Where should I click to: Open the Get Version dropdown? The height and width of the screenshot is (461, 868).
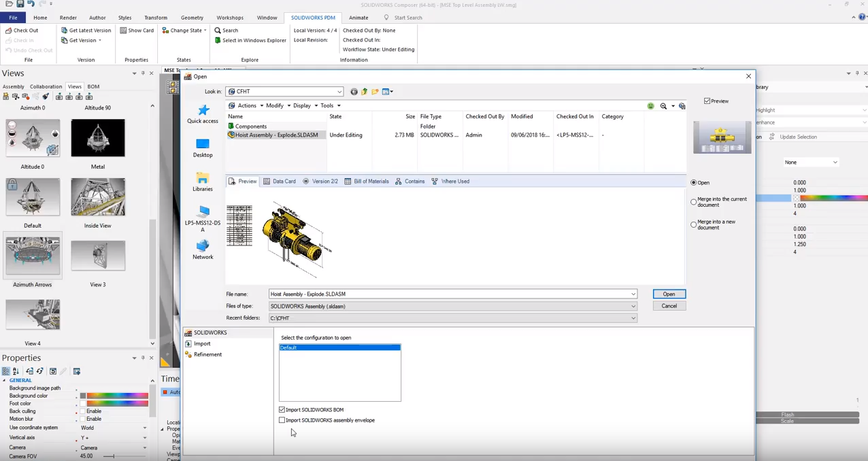[x=81, y=40]
